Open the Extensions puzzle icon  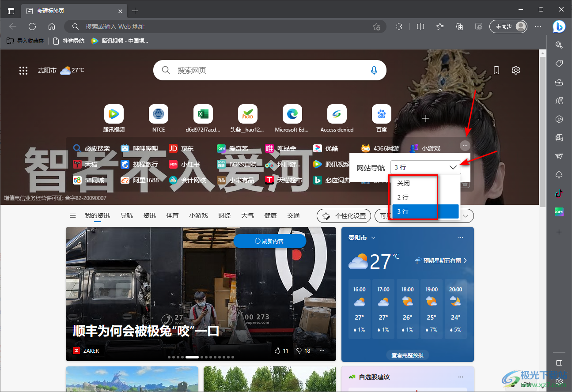[399, 26]
